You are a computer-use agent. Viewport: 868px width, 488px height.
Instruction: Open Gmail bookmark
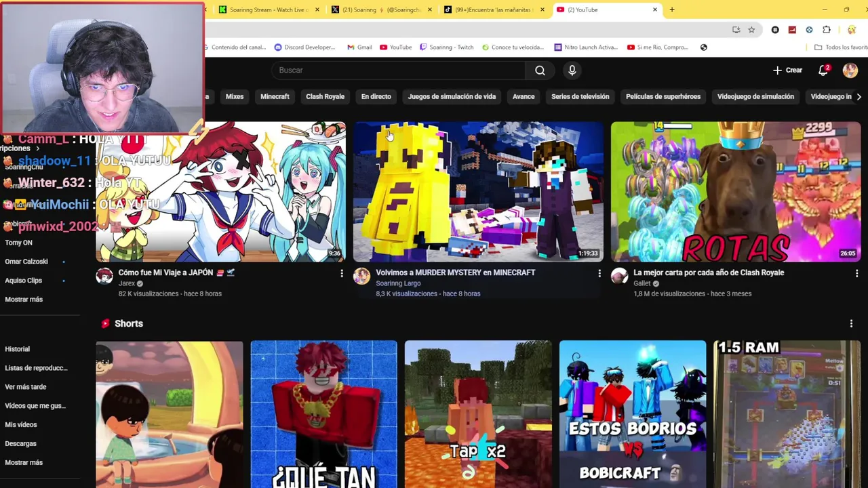[359, 47]
